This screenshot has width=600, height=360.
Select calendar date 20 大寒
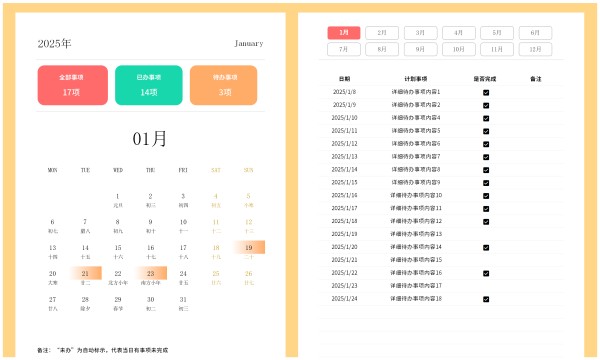tap(52, 278)
